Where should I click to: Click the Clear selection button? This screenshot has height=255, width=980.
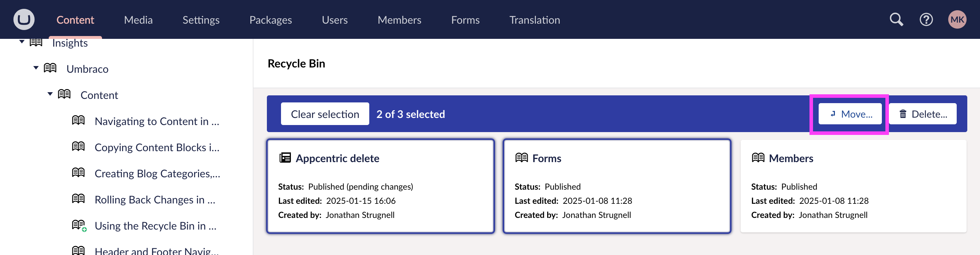click(x=325, y=114)
